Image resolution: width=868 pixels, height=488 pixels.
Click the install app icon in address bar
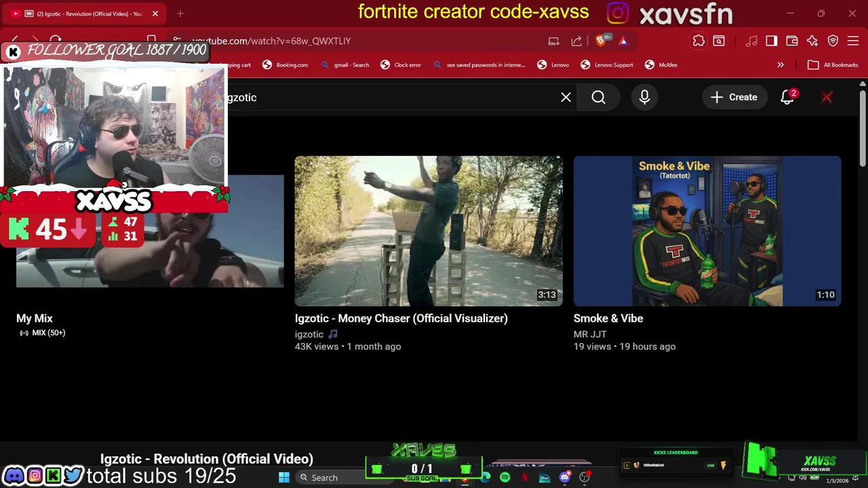pyautogui.click(x=554, y=41)
